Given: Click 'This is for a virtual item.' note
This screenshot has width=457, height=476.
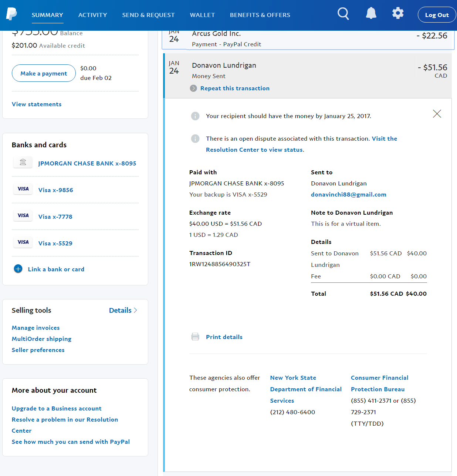Looking at the screenshot, I should (346, 224).
